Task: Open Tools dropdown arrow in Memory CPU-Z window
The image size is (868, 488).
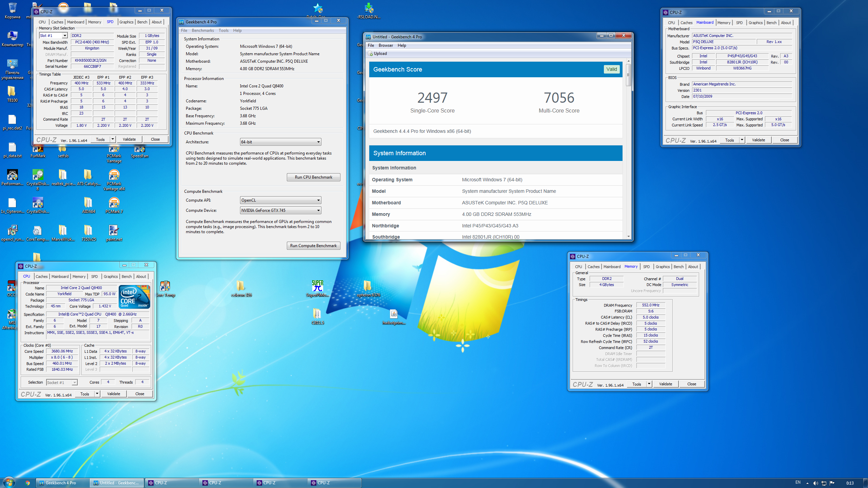Action: pyautogui.click(x=649, y=384)
